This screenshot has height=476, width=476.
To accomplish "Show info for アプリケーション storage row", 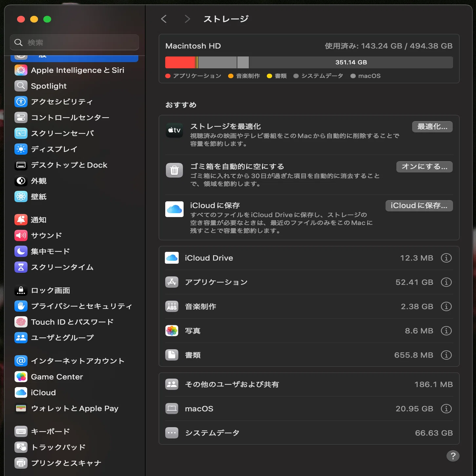I will 446,282.
